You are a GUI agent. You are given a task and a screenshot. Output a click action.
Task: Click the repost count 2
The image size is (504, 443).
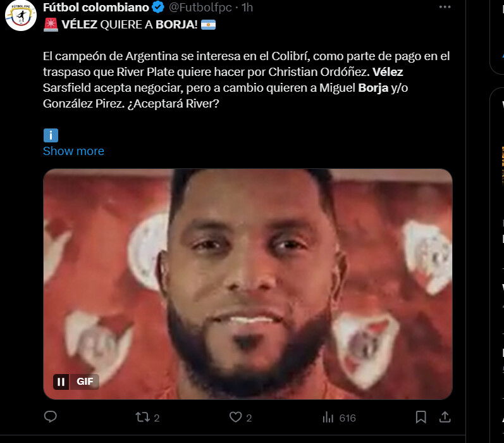point(157,418)
